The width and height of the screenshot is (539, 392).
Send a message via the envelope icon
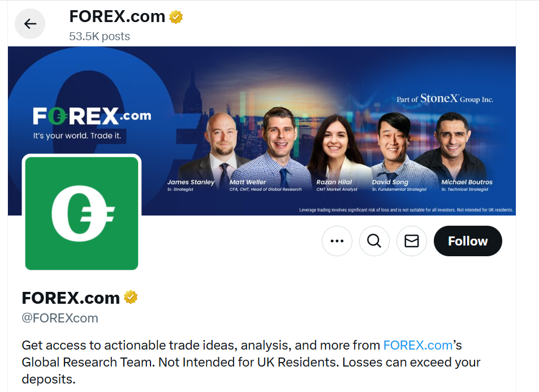(412, 241)
